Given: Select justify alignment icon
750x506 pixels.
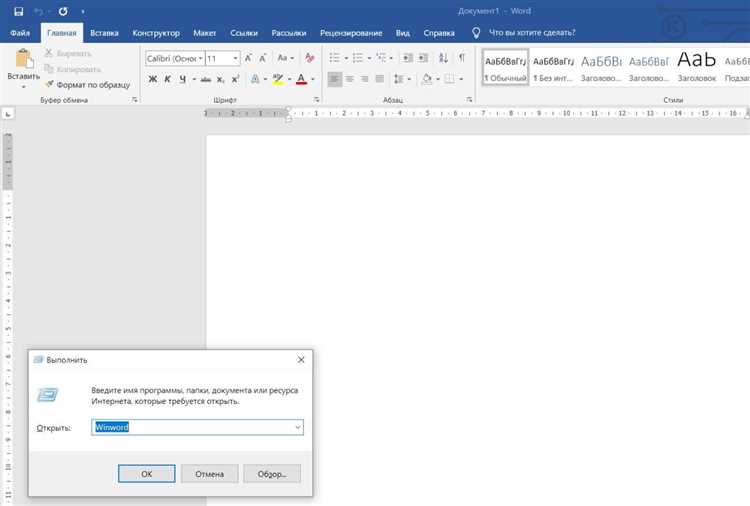Looking at the screenshot, I should [x=380, y=79].
